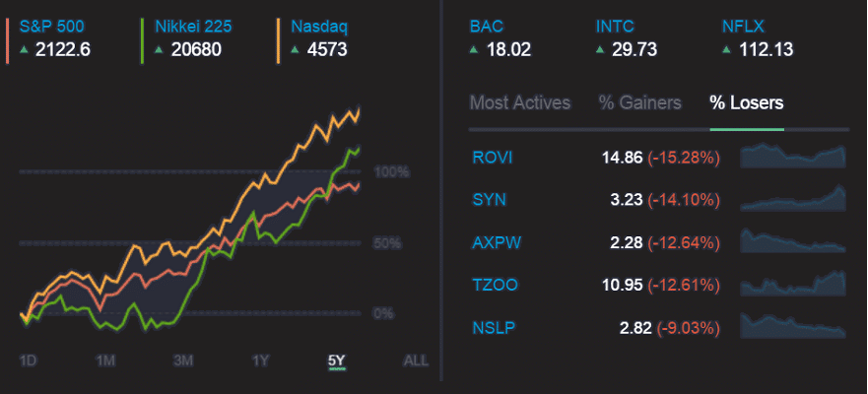868x394 pixels.
Task: Click the Nasdaq up-arrow indicator
Action: pyautogui.click(x=296, y=48)
